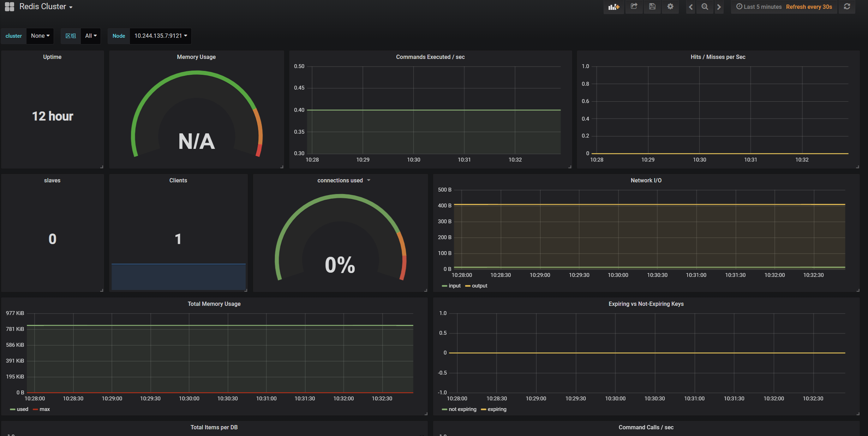Open Hits / Misses per Sec panel menu
Image resolution: width=868 pixels, height=436 pixels.
(718, 57)
